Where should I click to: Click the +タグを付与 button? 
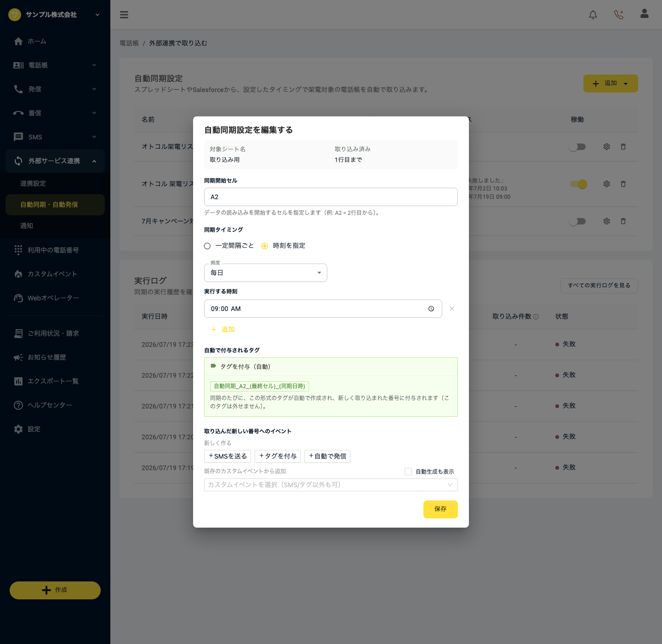(x=278, y=456)
